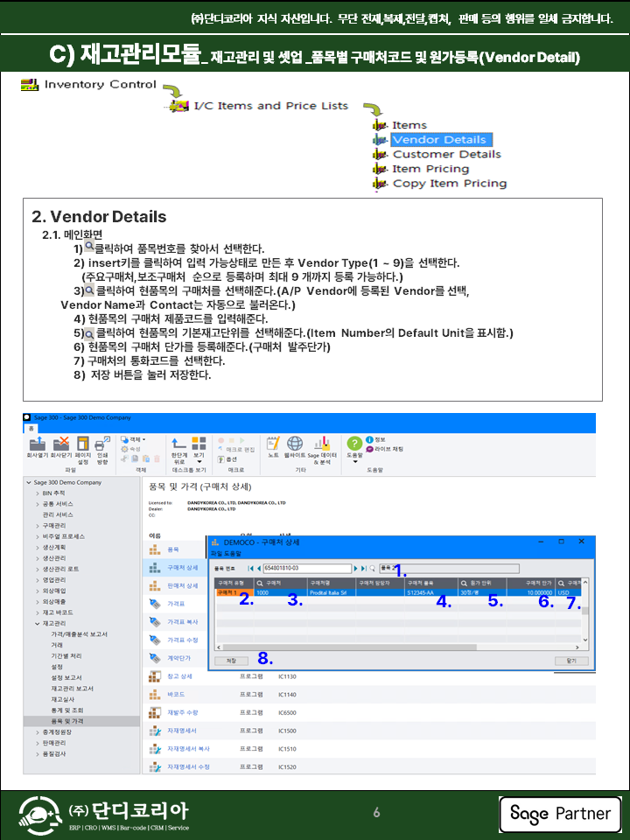The image size is (630, 840).
Task: Click last-record navigation arrow beside item number
Action: pyautogui.click(x=364, y=569)
